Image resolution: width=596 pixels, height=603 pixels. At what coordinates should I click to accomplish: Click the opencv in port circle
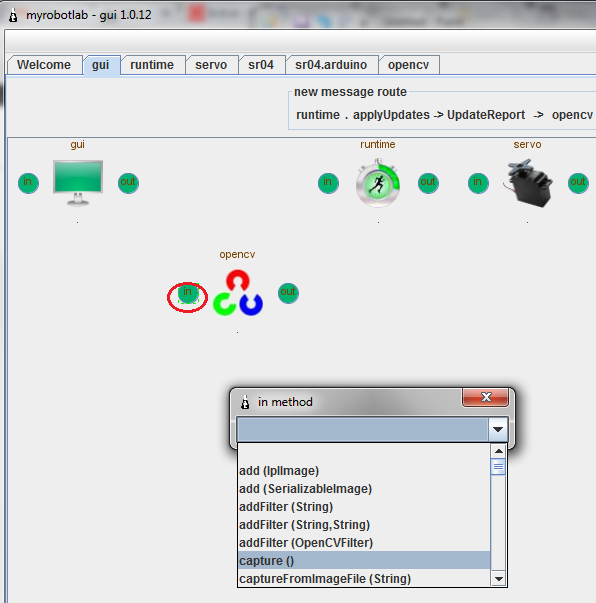pos(188,293)
